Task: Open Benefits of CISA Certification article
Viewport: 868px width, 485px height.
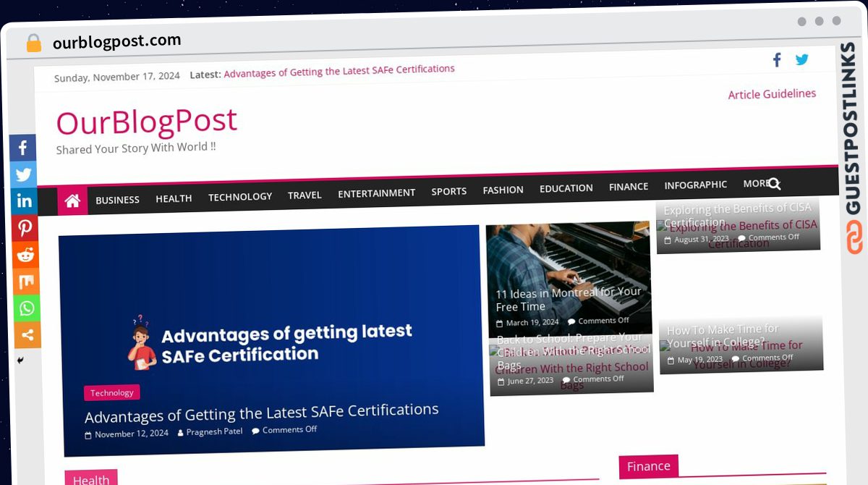Action: 738,216
